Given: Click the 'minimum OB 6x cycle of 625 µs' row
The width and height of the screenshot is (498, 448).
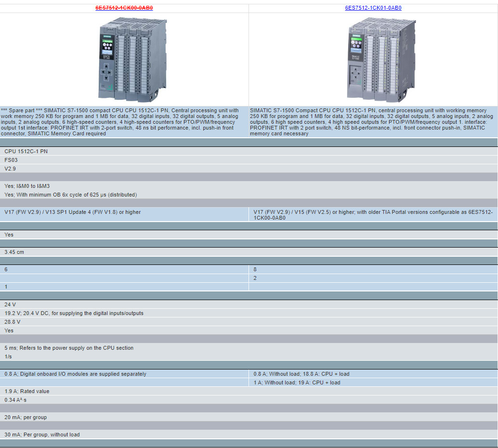Looking at the screenshot, I should pyautogui.click(x=249, y=195).
